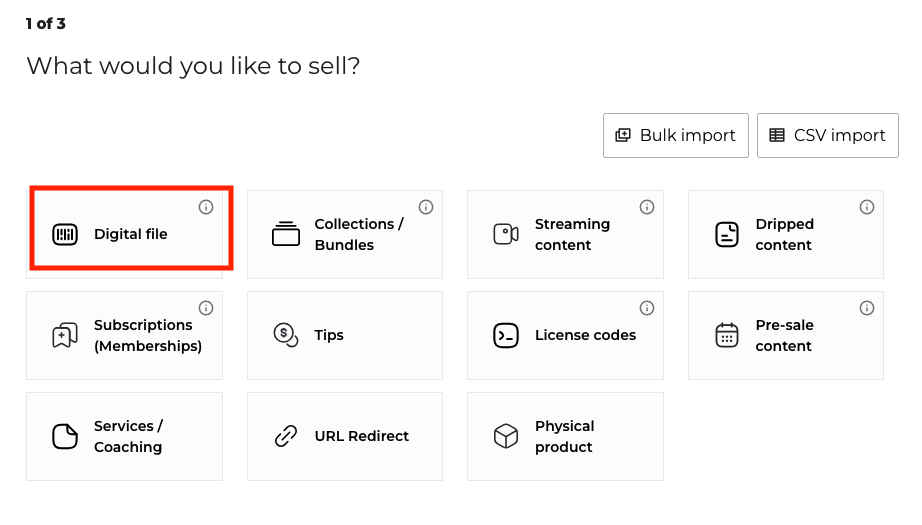Click the Collections / Bundles stack icon

coord(286,234)
